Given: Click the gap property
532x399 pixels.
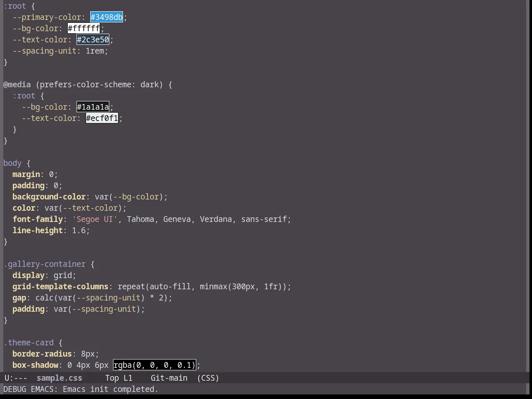Looking at the screenshot, I should point(20,298).
